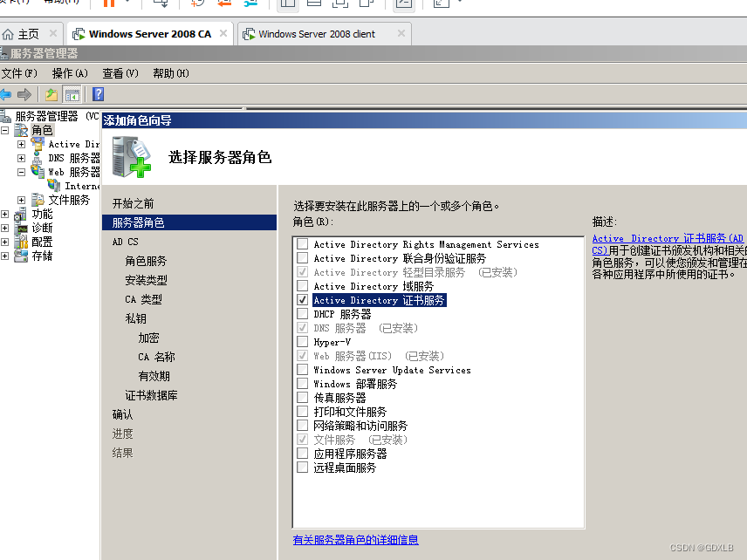The image size is (747, 560).
Task: Expand the Active Directory tree node
Action: click(x=22, y=144)
